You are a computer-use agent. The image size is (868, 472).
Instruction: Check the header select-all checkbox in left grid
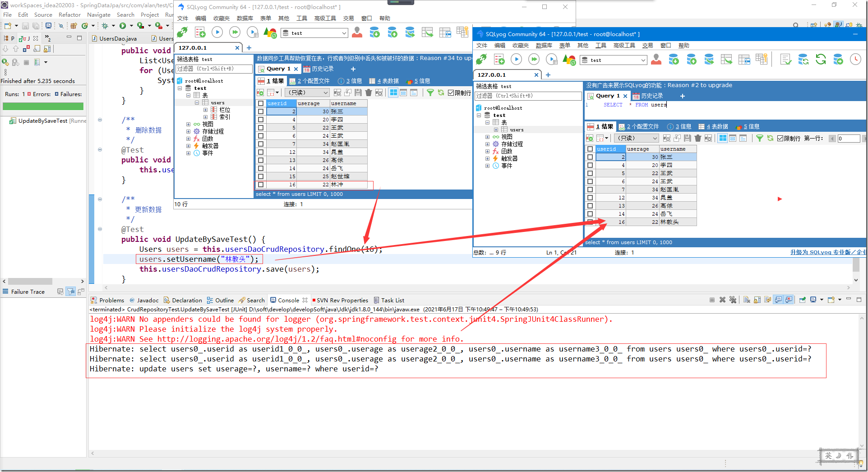point(261,103)
